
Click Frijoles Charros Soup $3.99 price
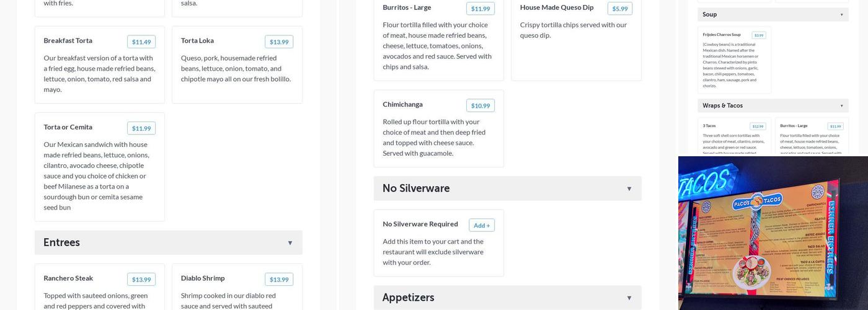[x=759, y=35]
